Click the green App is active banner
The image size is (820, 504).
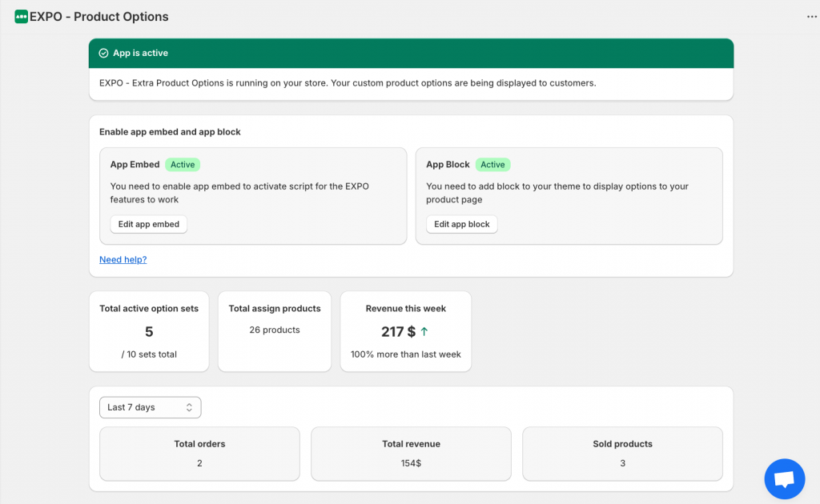(x=411, y=54)
